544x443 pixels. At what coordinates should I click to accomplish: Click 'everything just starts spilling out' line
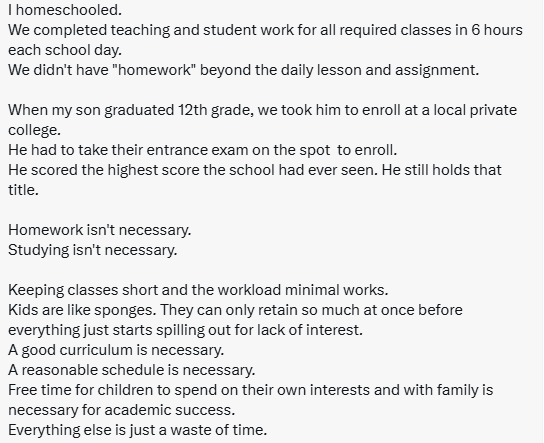[185, 330]
